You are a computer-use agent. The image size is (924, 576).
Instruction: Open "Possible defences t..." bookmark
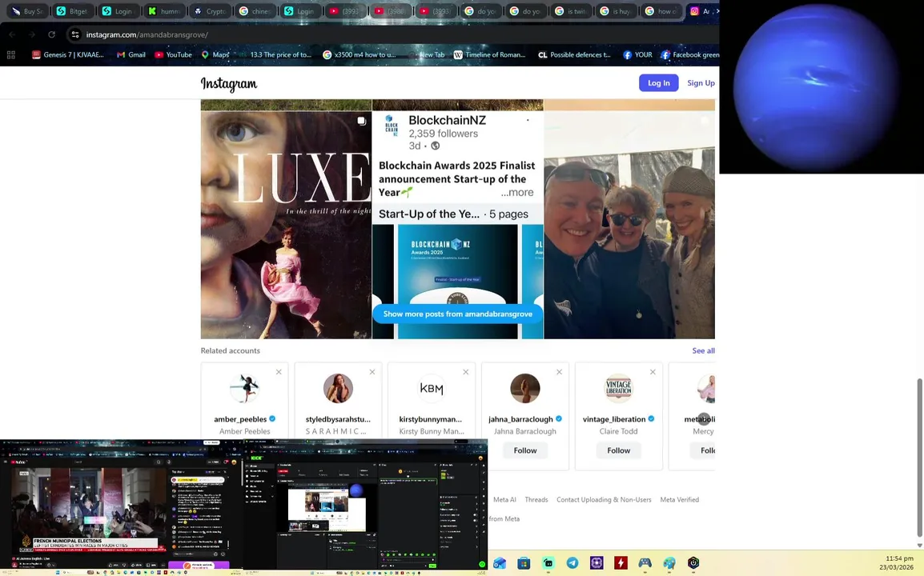[575, 54]
